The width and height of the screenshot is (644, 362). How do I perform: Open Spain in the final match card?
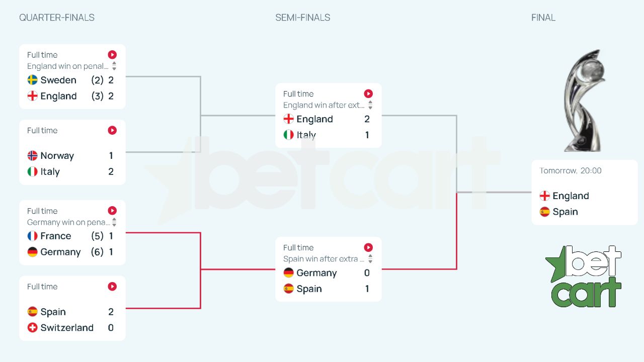(x=565, y=212)
